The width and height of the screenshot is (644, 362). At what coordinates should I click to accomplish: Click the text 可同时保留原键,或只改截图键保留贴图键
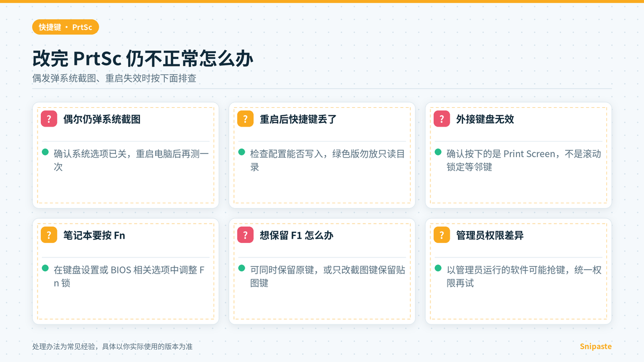[x=328, y=276]
